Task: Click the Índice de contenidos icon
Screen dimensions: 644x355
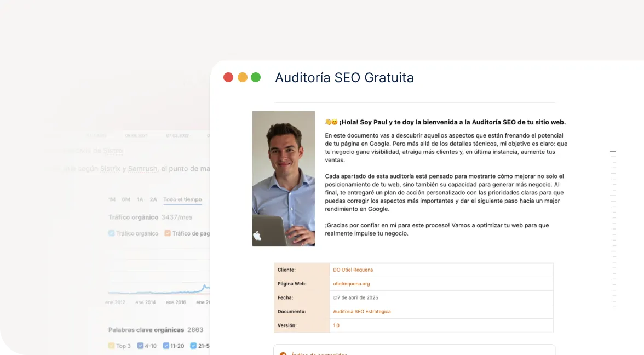Action: 283,354
